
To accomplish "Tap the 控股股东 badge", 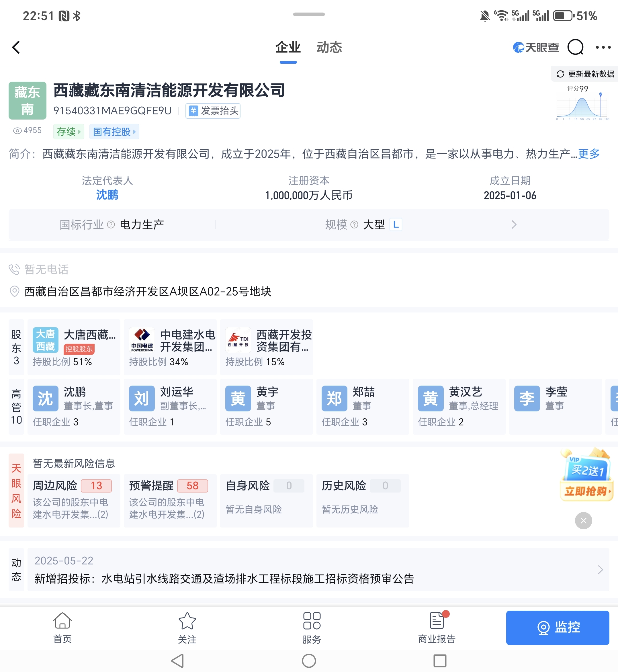I will click(x=79, y=349).
